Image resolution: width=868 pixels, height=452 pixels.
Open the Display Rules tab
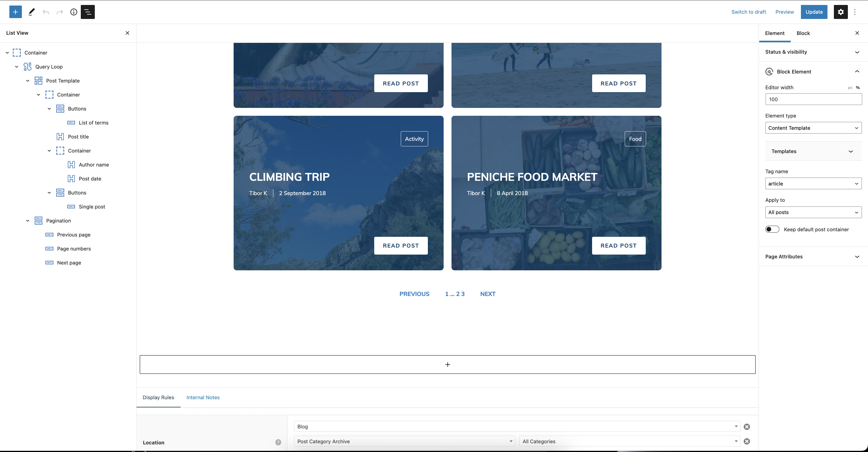point(158,397)
